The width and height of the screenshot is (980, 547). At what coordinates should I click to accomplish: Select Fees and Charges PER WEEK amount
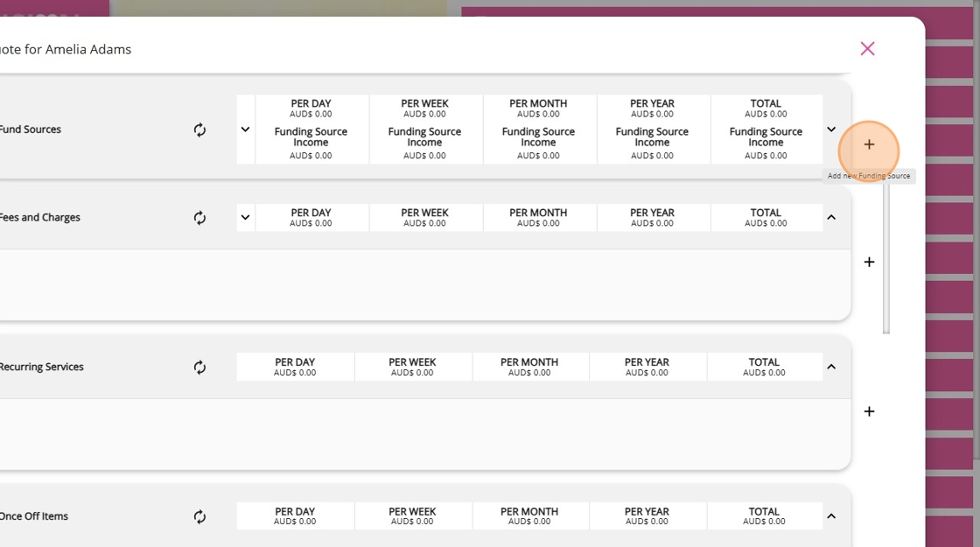[x=424, y=223]
